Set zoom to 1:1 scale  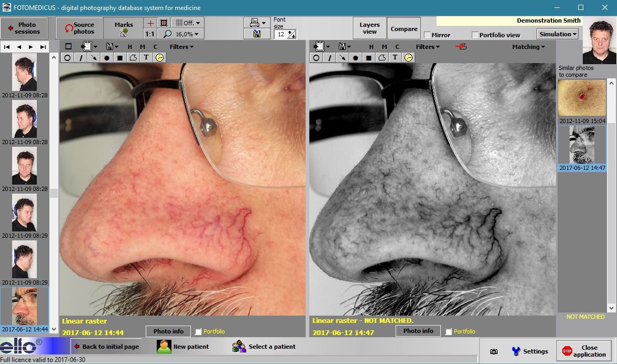149,34
